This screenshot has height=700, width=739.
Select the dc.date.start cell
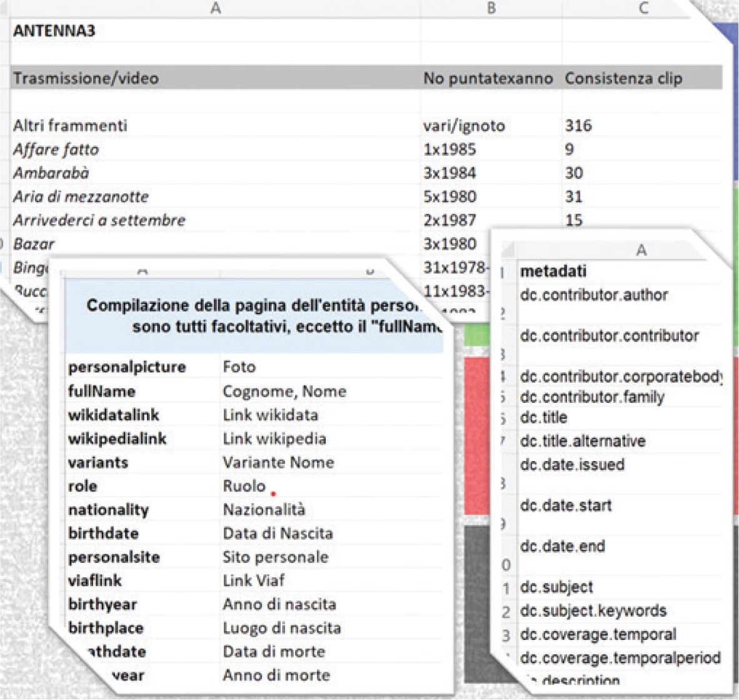[620, 514]
